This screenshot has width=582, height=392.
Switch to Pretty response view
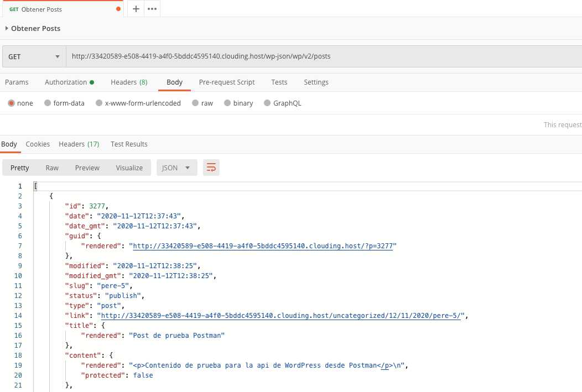click(20, 168)
